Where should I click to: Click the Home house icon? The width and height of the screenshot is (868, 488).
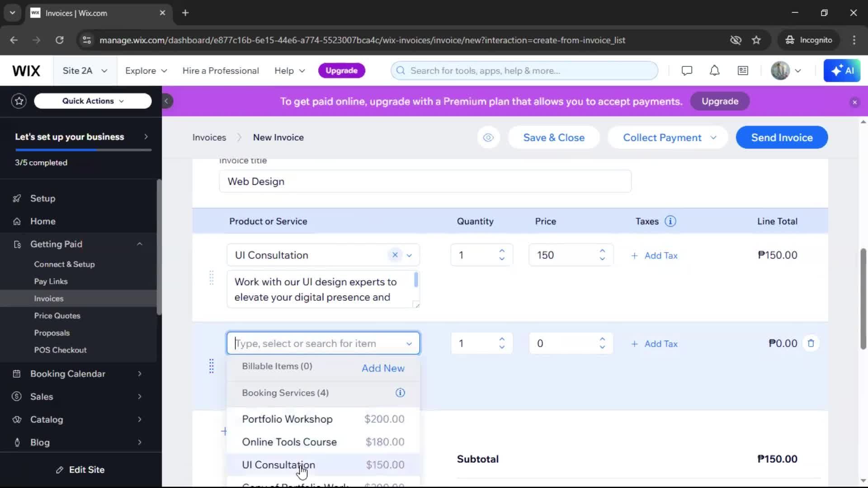point(17,221)
